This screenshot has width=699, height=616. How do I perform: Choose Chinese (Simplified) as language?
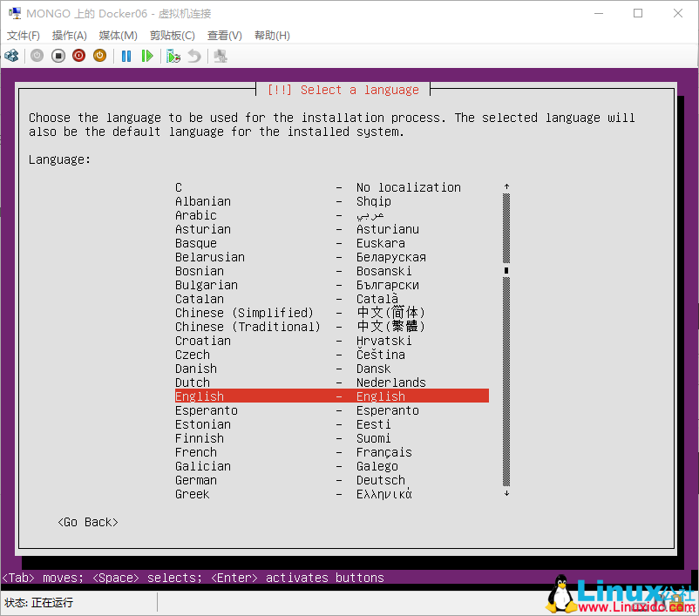[261, 313]
